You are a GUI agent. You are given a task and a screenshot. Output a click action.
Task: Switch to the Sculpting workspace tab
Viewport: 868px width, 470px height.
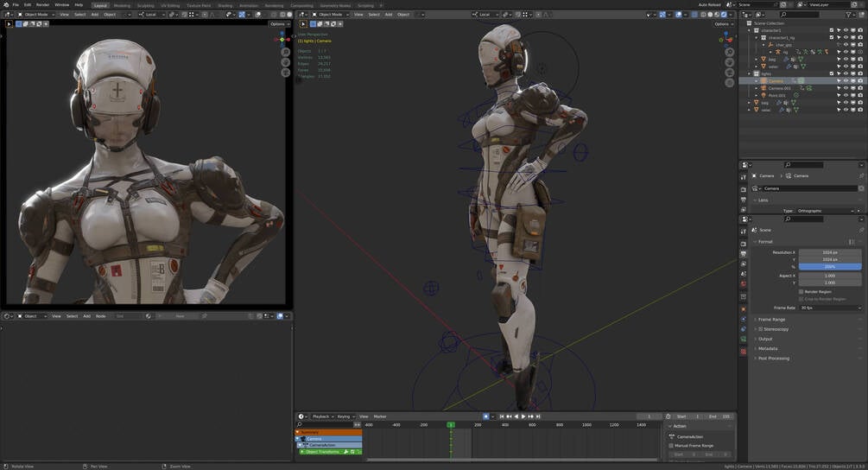(146, 5)
